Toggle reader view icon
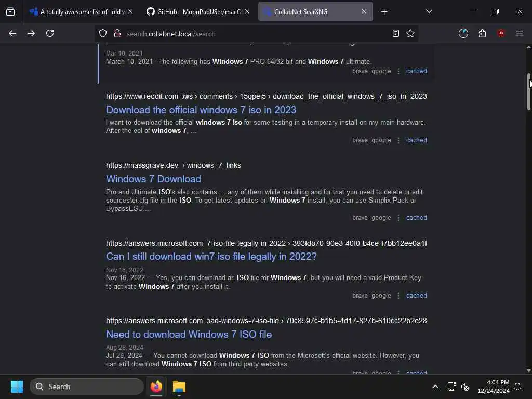 click(x=395, y=33)
